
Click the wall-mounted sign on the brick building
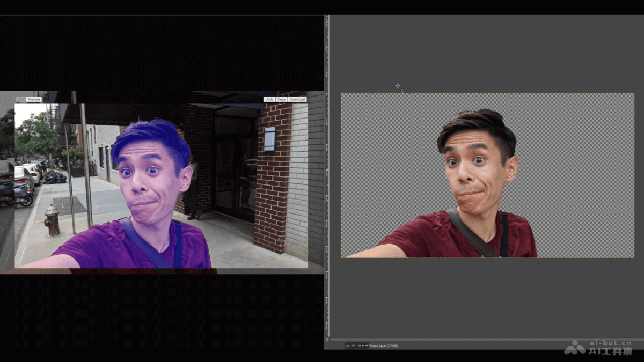click(x=269, y=139)
